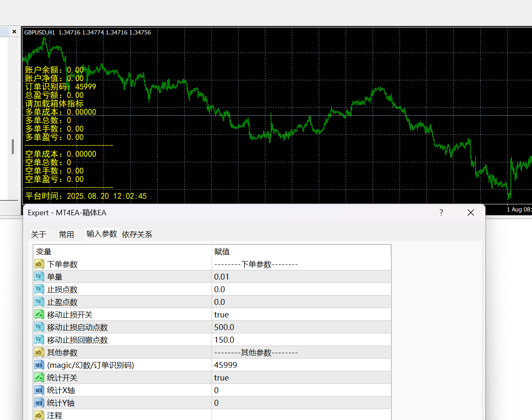The image size is (532, 420).
Task: Click the icon beside 下单参数 row
Action: point(39,264)
